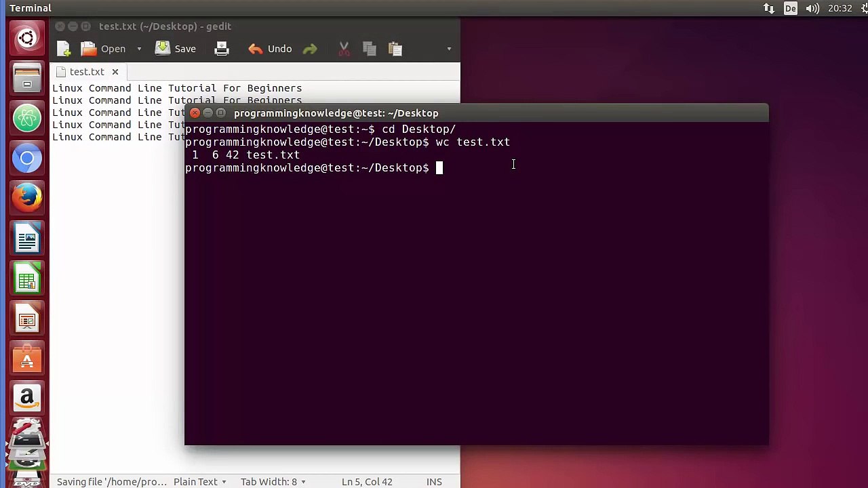
Task: Open the gedit toolbar overflow arrow
Action: tap(448, 49)
